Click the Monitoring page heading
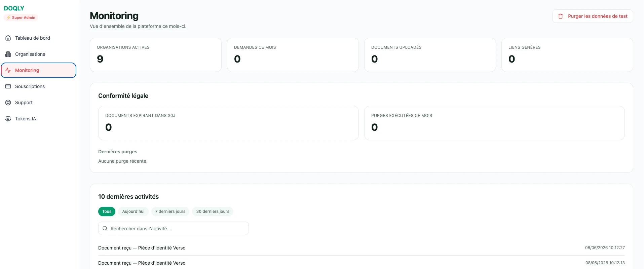The image size is (644, 269). point(114,16)
